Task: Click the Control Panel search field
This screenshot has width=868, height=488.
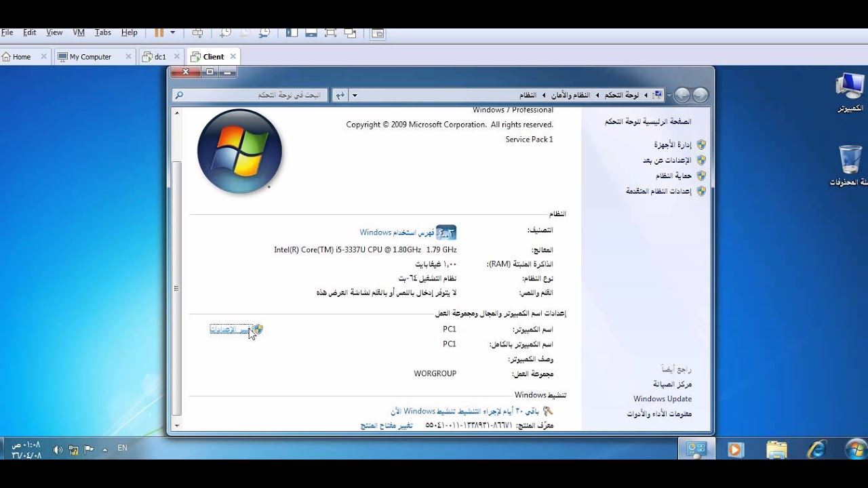Action: (x=250, y=96)
